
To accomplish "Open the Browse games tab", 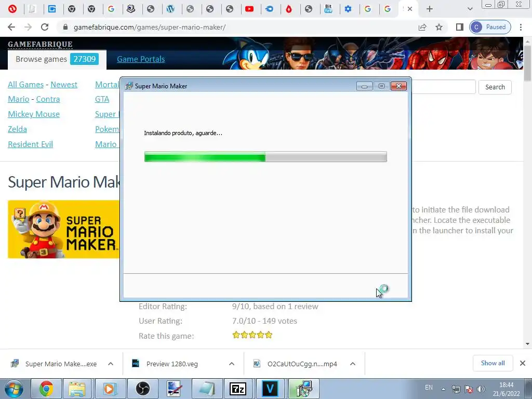I will point(57,59).
